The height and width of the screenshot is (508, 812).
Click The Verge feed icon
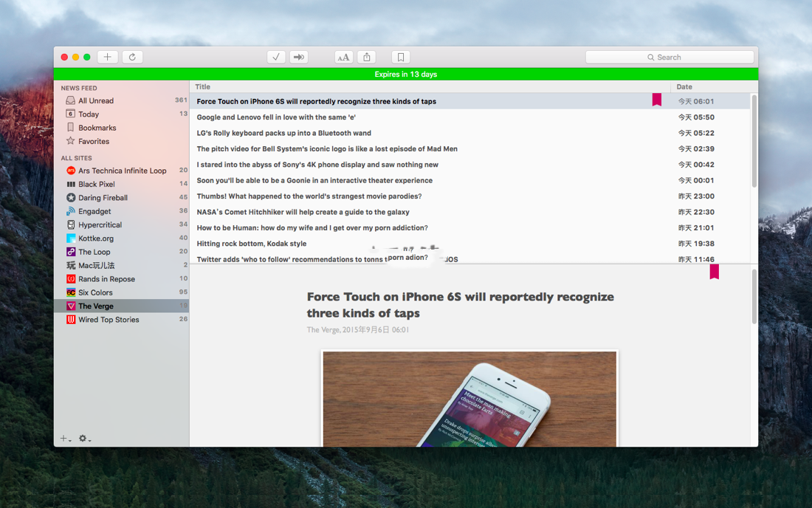point(71,306)
